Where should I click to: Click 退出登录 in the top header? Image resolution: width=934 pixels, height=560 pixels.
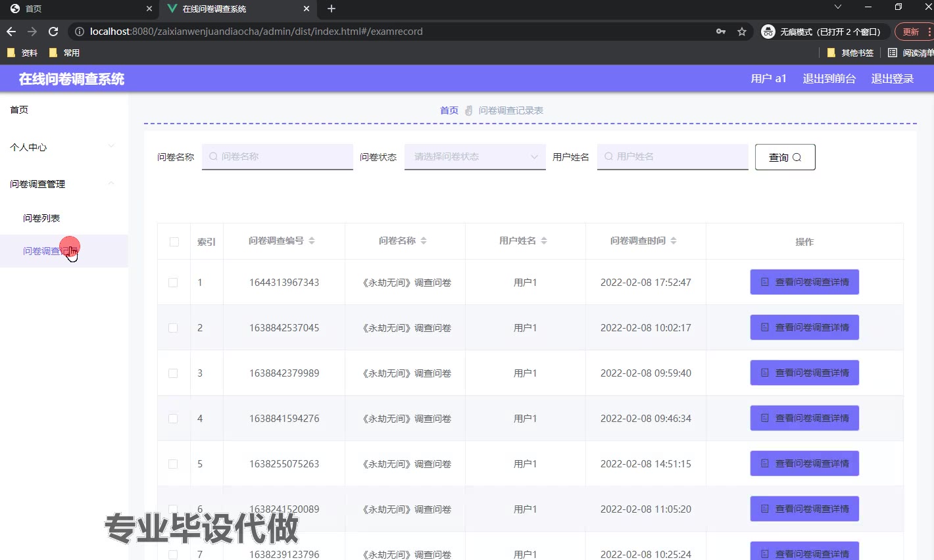[893, 79]
